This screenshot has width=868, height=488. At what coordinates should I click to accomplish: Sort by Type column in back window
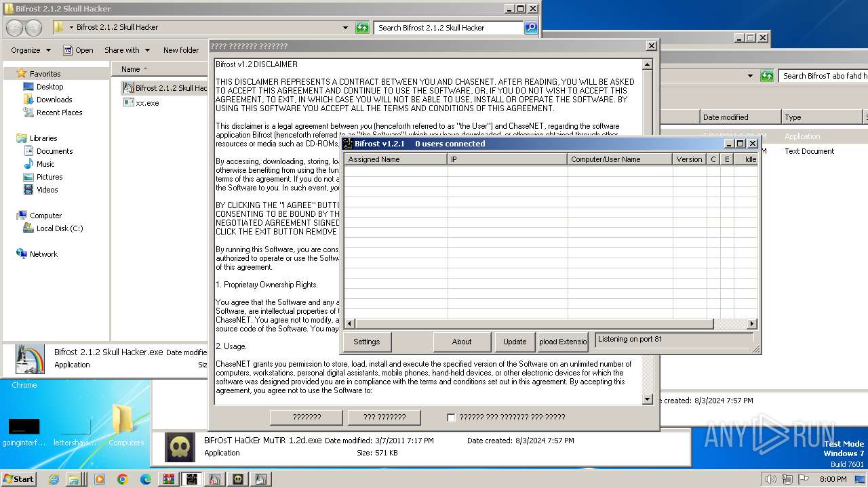pos(821,117)
